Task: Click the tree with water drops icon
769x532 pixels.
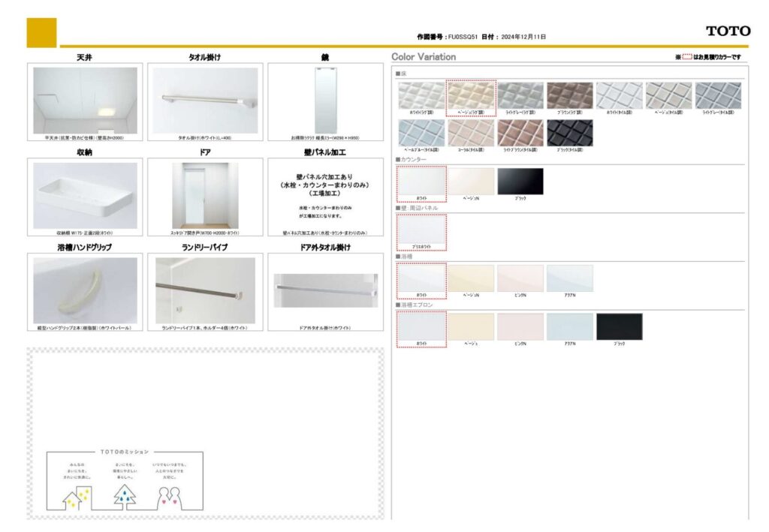Action: coord(124,495)
